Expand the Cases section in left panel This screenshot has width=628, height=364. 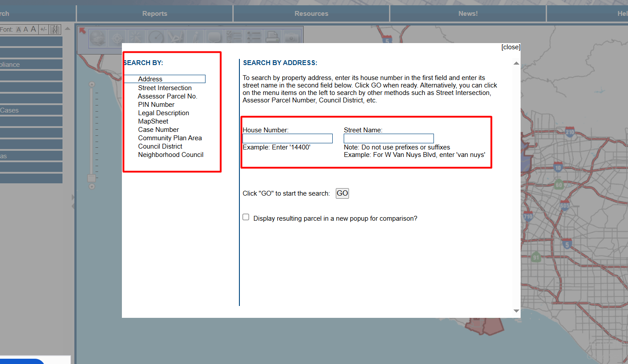(x=31, y=110)
